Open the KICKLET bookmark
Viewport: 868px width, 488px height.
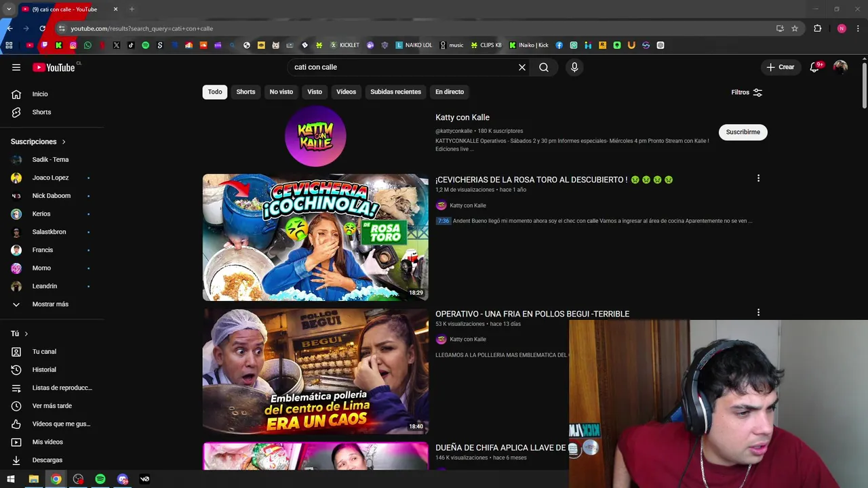[x=344, y=45]
